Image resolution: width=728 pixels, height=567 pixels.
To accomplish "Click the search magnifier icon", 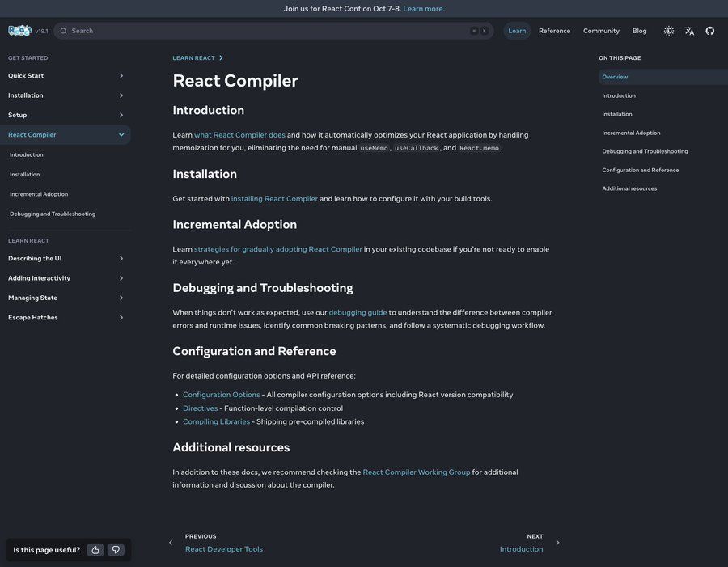I will (64, 31).
